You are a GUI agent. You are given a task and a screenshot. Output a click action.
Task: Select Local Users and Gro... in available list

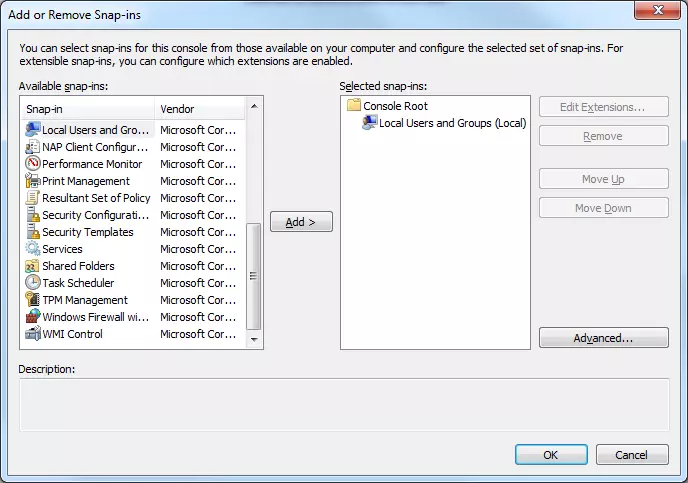pyautogui.click(x=95, y=130)
